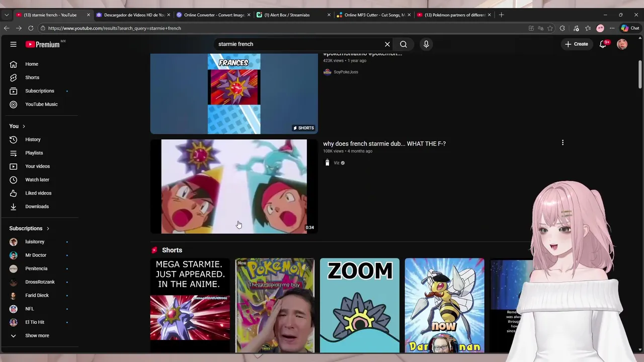
Task: Open the browser settings ellipsis menu
Action: 612,28
